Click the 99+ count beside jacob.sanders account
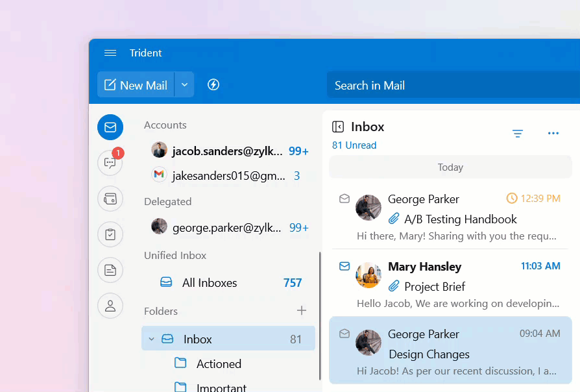 [x=298, y=151]
